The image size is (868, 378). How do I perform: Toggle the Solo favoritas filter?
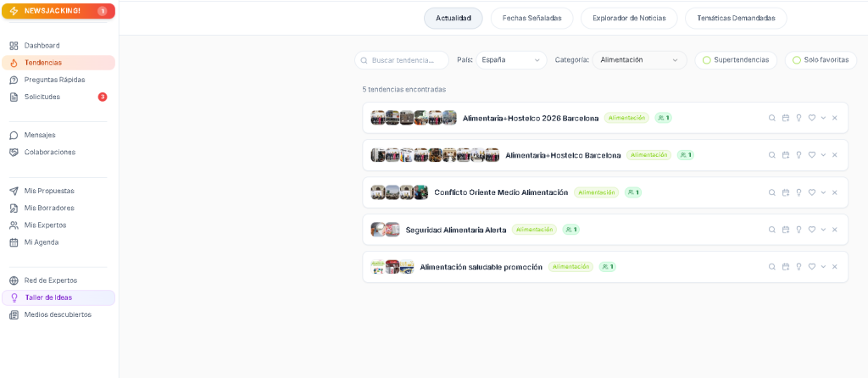point(820,60)
